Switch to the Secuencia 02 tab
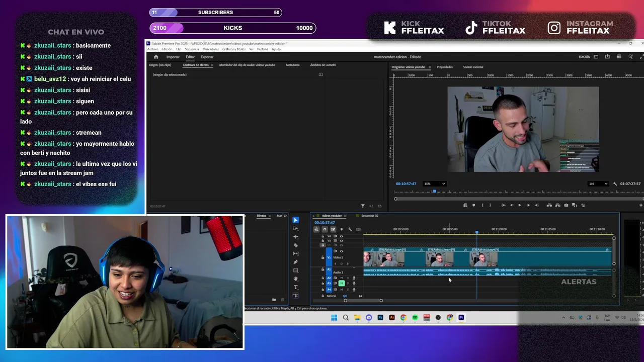The width and height of the screenshot is (644, 362). (369, 216)
